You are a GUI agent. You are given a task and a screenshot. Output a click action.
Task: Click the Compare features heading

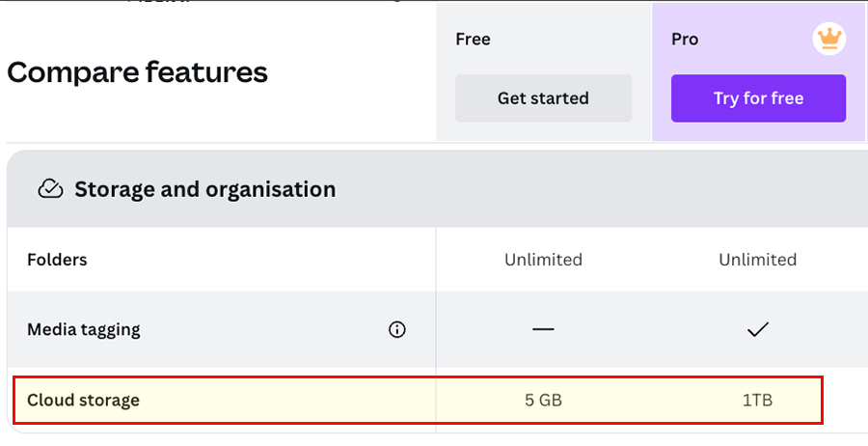(x=137, y=72)
